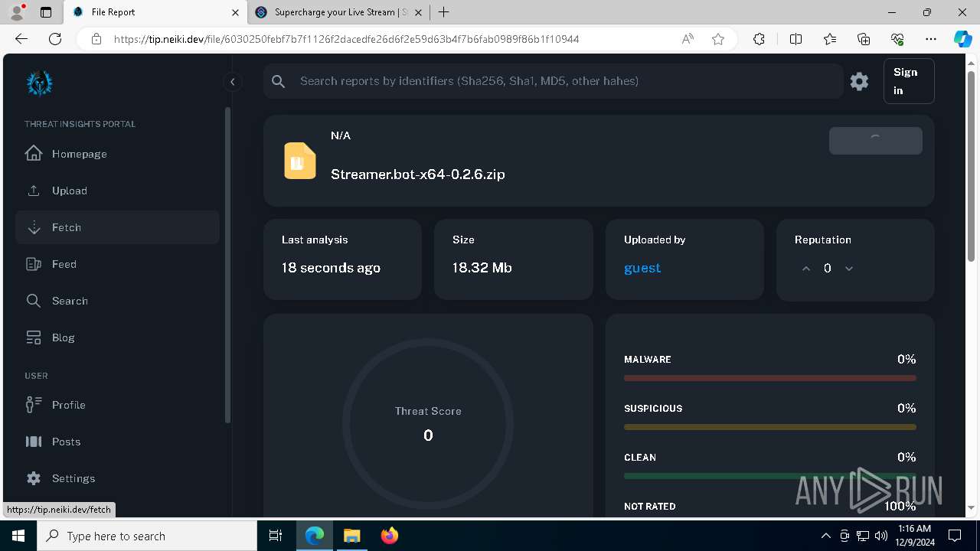Open the browser profile icon
The image size is (980, 551).
click(x=17, y=12)
